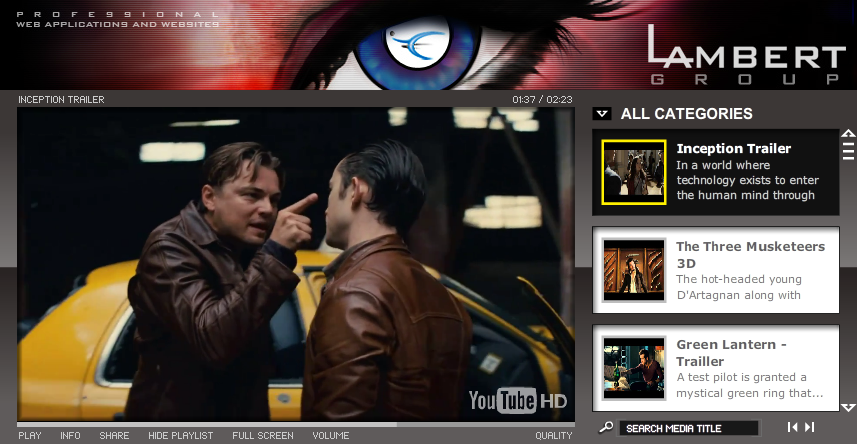Open the Volume control
Viewport: 857px width, 444px height.
pyautogui.click(x=331, y=436)
